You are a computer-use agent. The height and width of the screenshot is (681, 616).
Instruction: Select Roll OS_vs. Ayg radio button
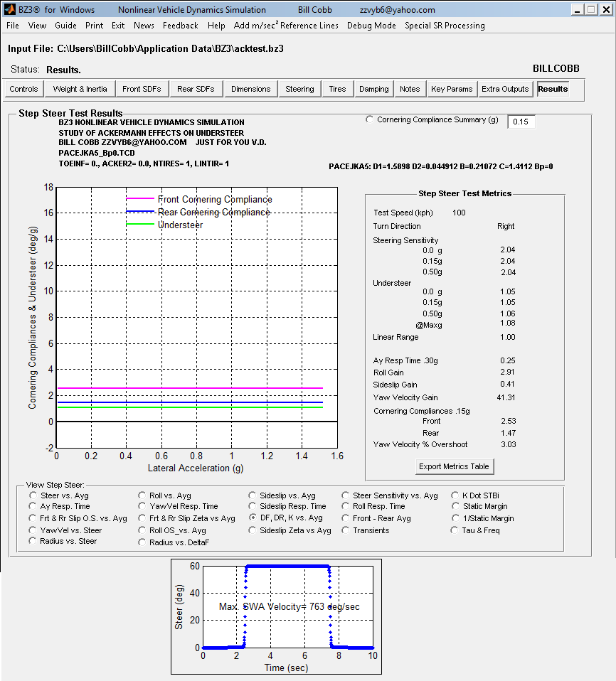(142, 530)
